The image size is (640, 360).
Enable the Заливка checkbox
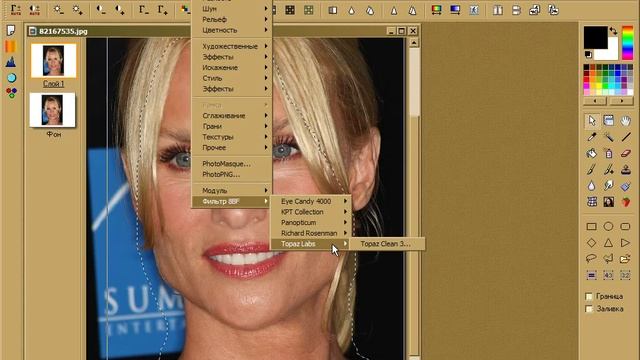[x=589, y=309]
